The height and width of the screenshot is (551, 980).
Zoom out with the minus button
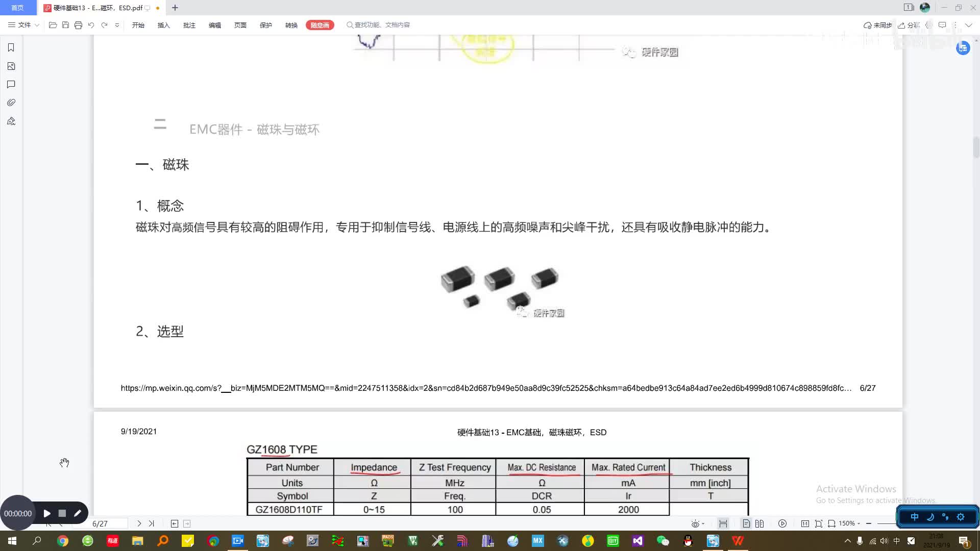869,523
